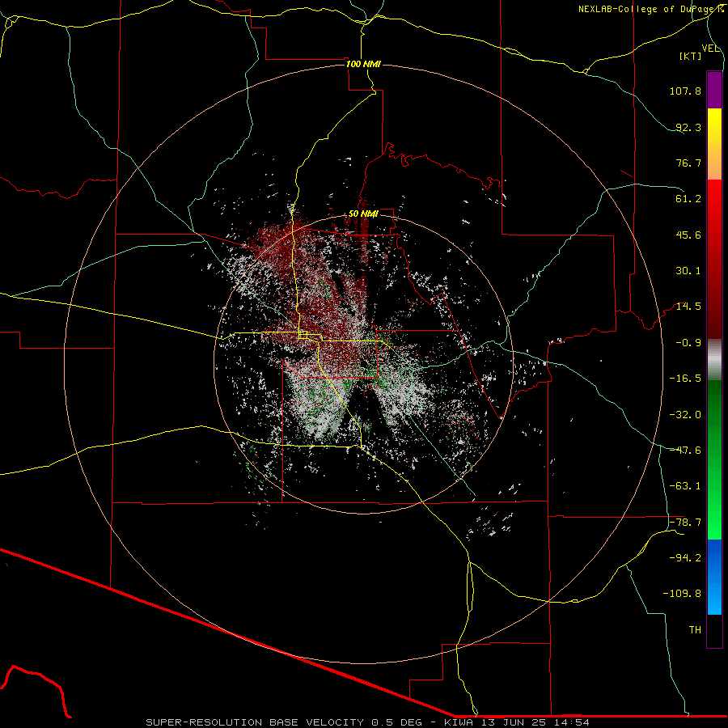Image resolution: width=728 pixels, height=728 pixels.
Task: Click the 45.6 legend value
Action: pos(688,235)
